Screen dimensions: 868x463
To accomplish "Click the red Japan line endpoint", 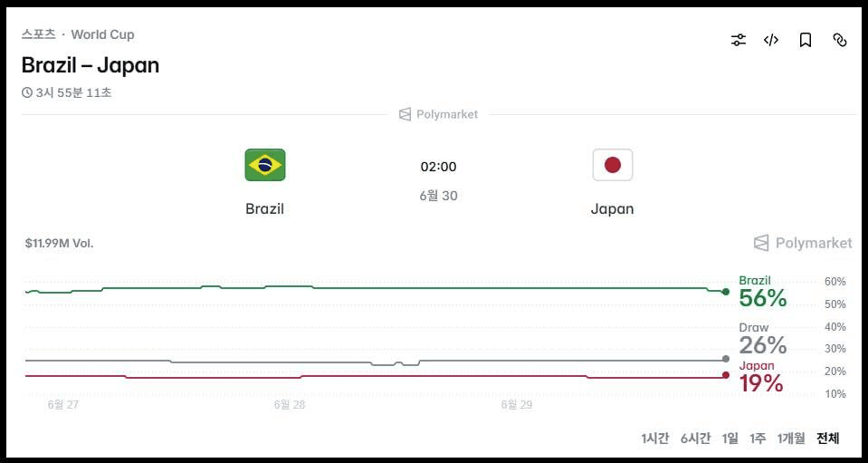I will [726, 375].
